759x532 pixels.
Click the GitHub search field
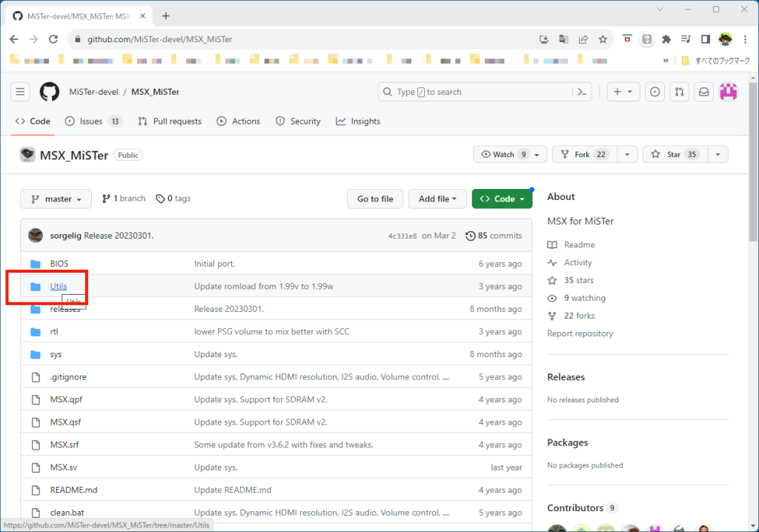point(474,92)
